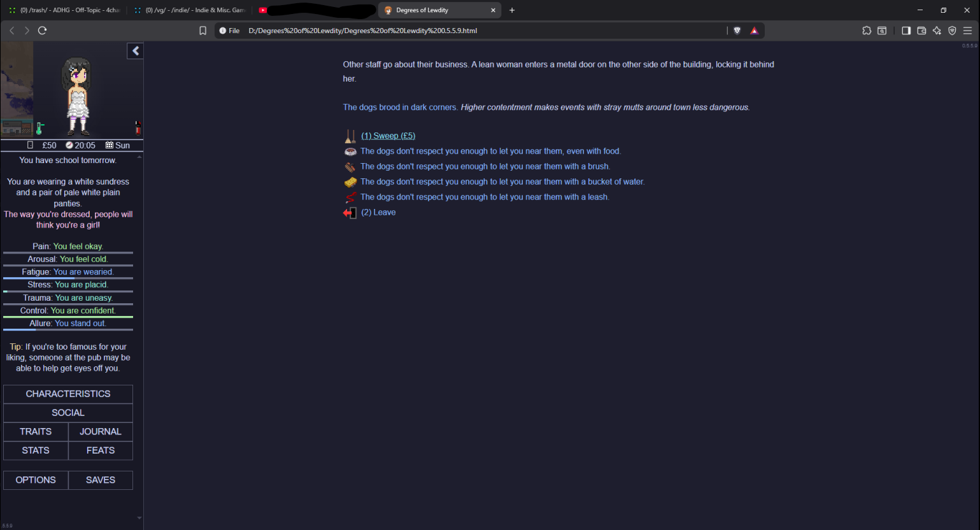
Task: Click the "Stress: You are placid." status
Action: [x=68, y=285]
